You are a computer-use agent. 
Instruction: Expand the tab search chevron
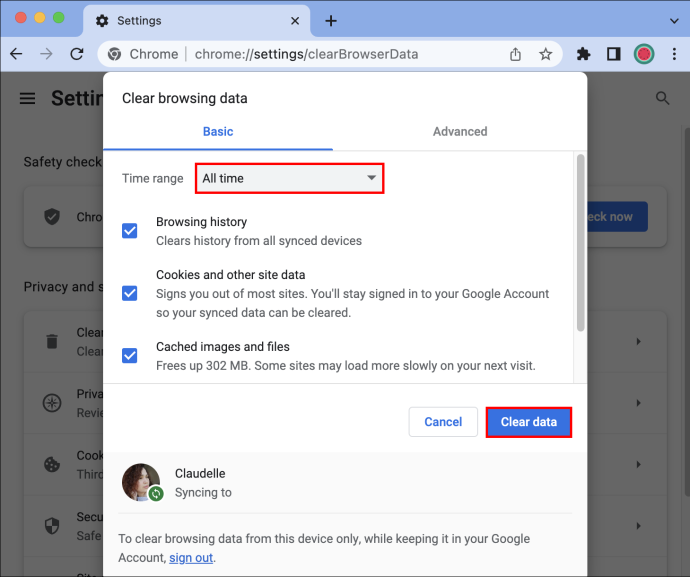[x=674, y=21]
